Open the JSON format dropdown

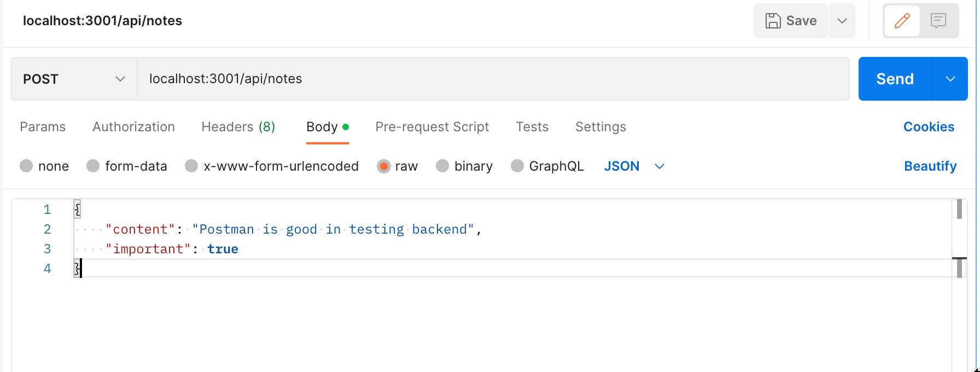(634, 166)
